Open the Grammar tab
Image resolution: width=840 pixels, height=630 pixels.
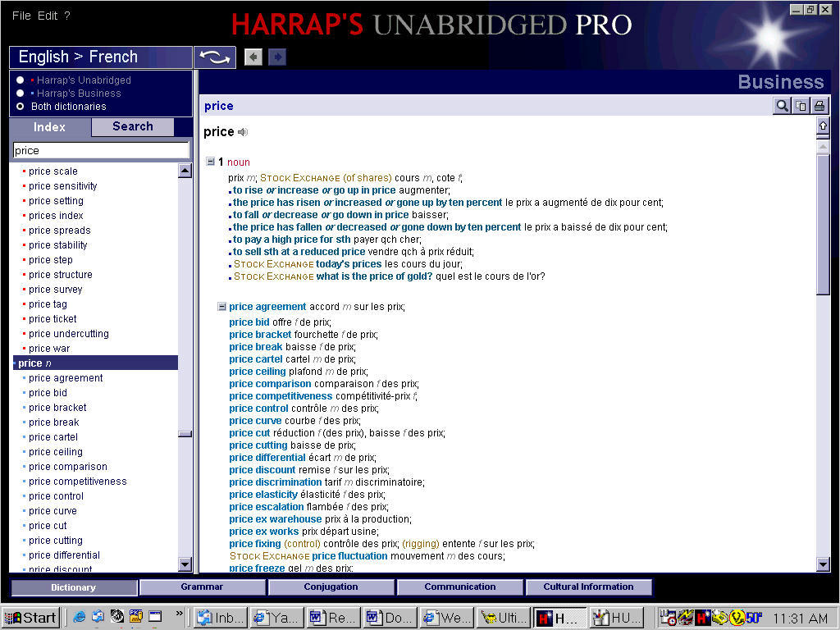click(202, 587)
